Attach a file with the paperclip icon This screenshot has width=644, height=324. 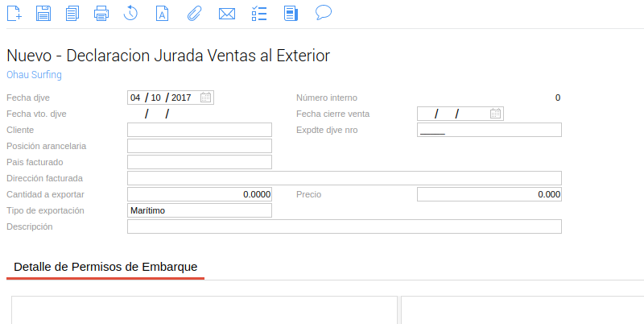pos(194,13)
